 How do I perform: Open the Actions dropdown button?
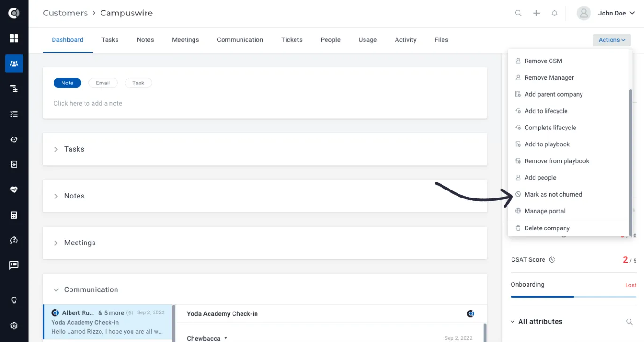click(x=612, y=40)
